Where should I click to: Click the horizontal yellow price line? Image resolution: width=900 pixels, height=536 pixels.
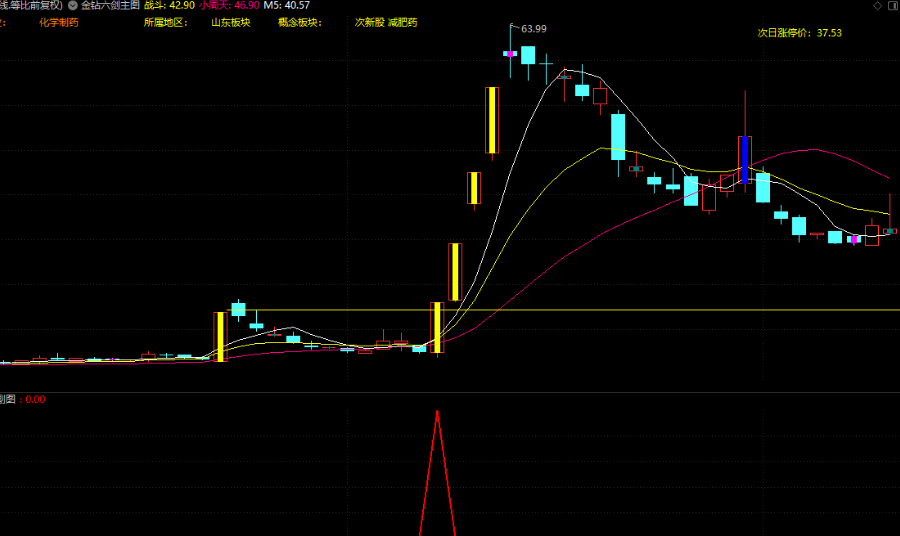[650, 310]
